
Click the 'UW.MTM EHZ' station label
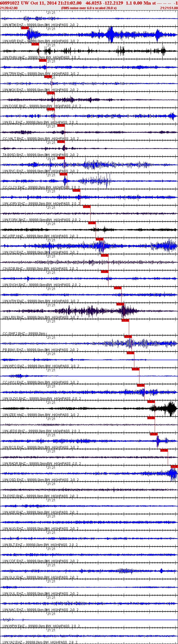(x=13, y=25)
